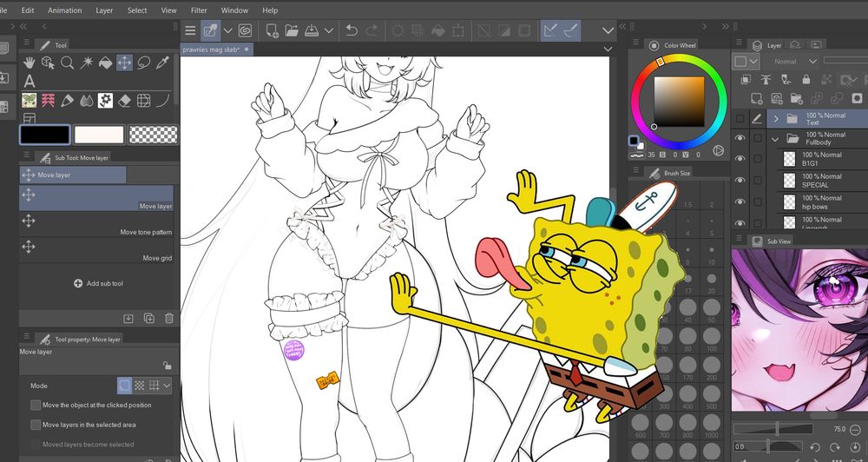
Task: Expand the Text layer folder
Action: tap(775, 118)
